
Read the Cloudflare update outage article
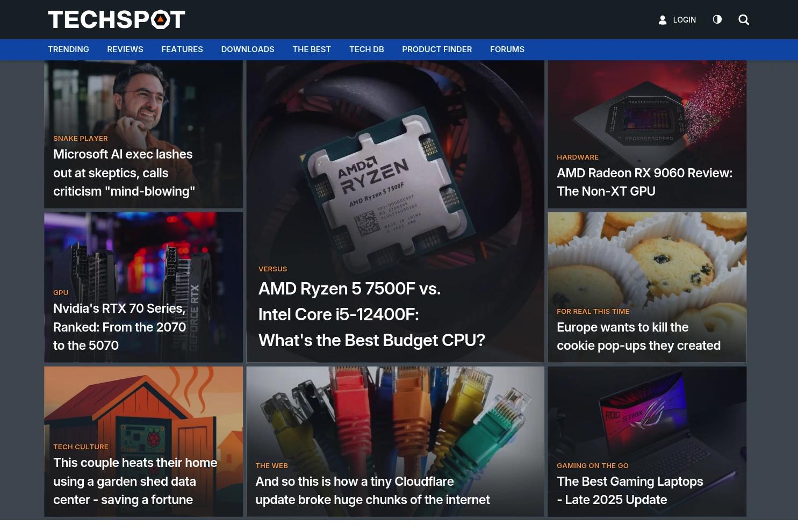pyautogui.click(x=372, y=490)
